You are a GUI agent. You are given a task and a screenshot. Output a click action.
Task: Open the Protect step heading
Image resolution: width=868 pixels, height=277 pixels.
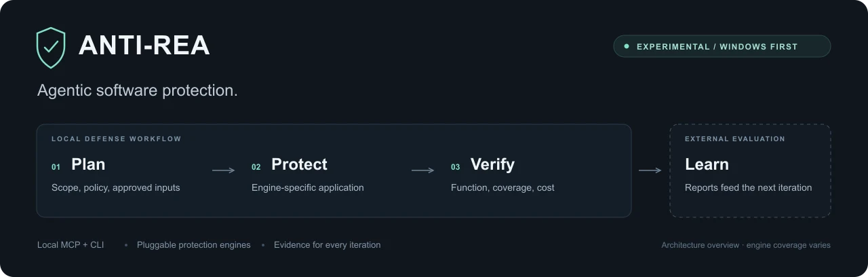coord(299,164)
